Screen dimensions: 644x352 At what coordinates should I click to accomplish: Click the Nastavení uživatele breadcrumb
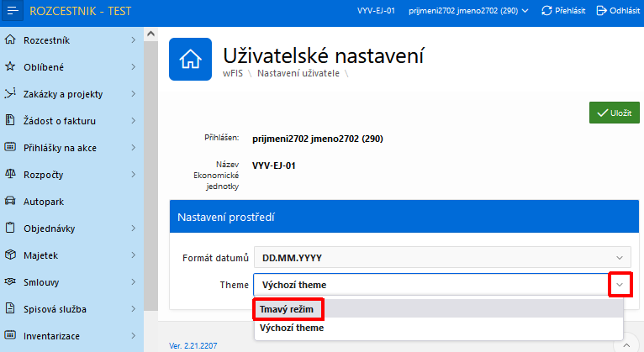tap(298, 73)
